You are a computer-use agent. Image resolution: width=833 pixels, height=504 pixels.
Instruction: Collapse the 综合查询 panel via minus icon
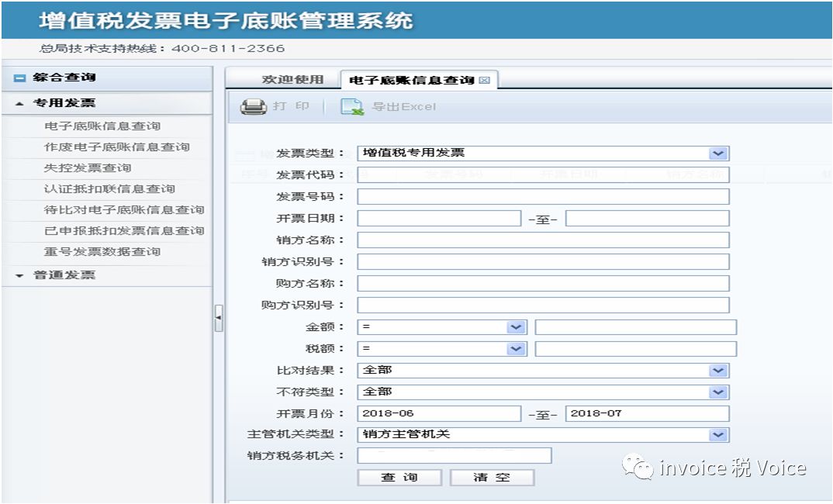tap(19, 78)
